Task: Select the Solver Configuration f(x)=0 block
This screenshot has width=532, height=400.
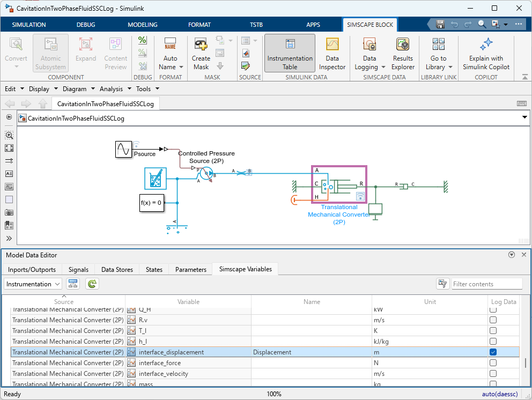Action: point(151,203)
